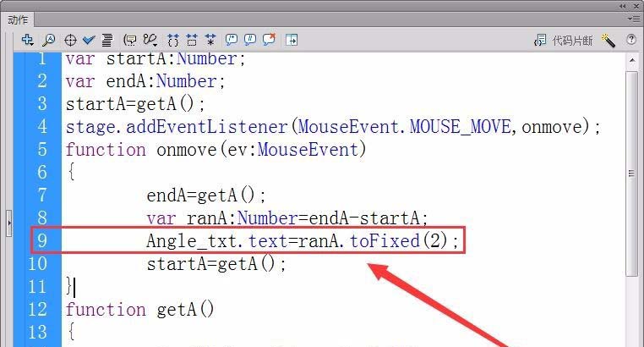Screen dimensions: 644x347
Task: Click line number 12 in the gutter
Action: click(38, 309)
